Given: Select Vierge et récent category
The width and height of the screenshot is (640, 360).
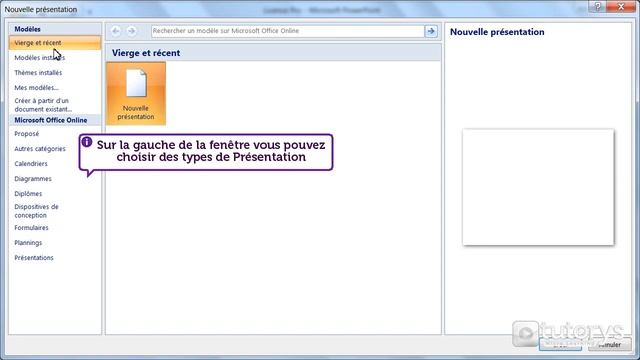Looking at the screenshot, I should click(55, 42).
